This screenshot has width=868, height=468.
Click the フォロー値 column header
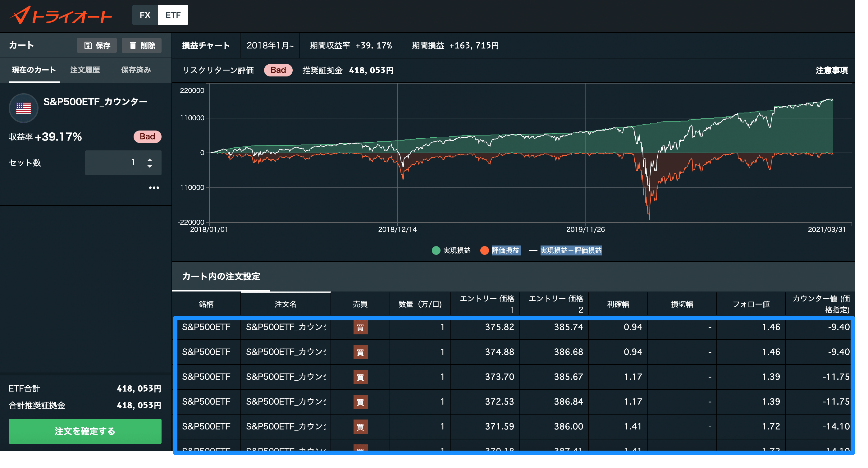pos(751,304)
